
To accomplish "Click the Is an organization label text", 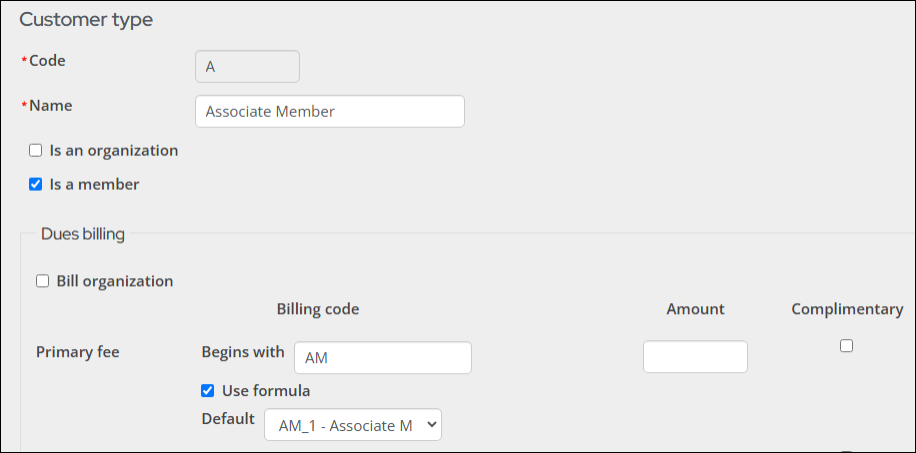I will (113, 151).
